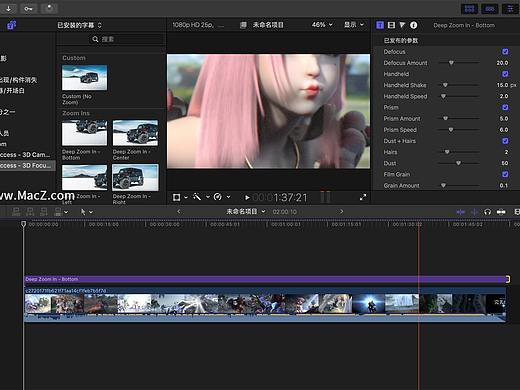Go forward in timeline history arrow
The height and width of the screenshot is (390, 520).
click(x=341, y=211)
